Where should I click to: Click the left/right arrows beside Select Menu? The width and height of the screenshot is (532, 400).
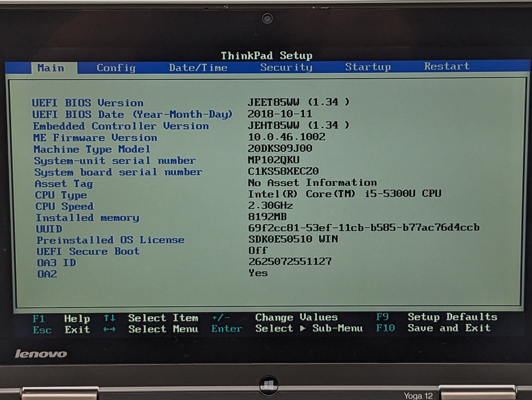(109, 329)
